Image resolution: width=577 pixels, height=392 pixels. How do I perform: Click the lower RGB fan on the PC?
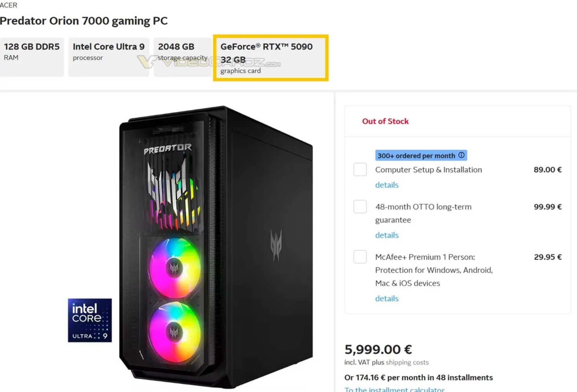175,332
